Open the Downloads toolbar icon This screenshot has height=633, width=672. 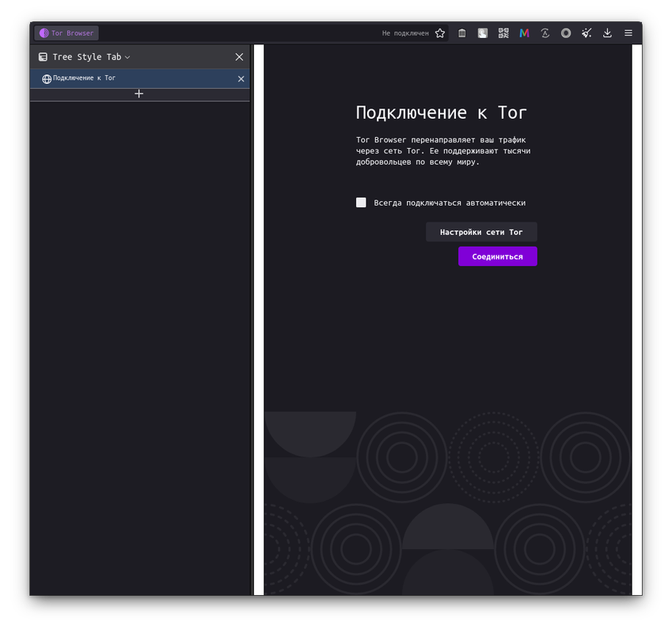(x=607, y=32)
